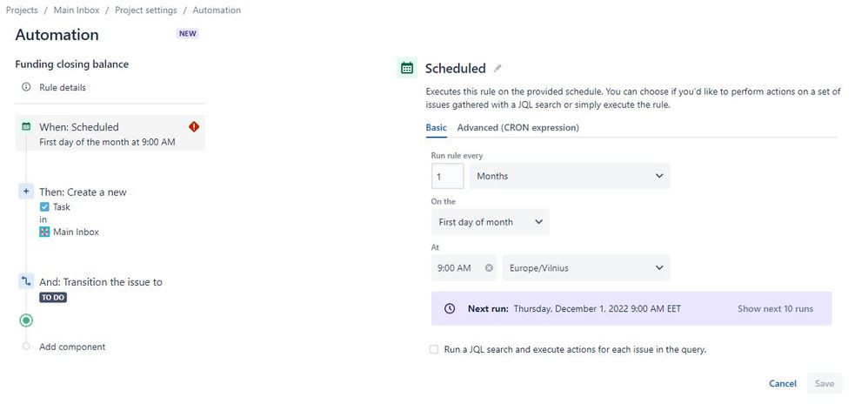Click the Run rule every number field
Screen dimensions: 868x411
coord(447,176)
